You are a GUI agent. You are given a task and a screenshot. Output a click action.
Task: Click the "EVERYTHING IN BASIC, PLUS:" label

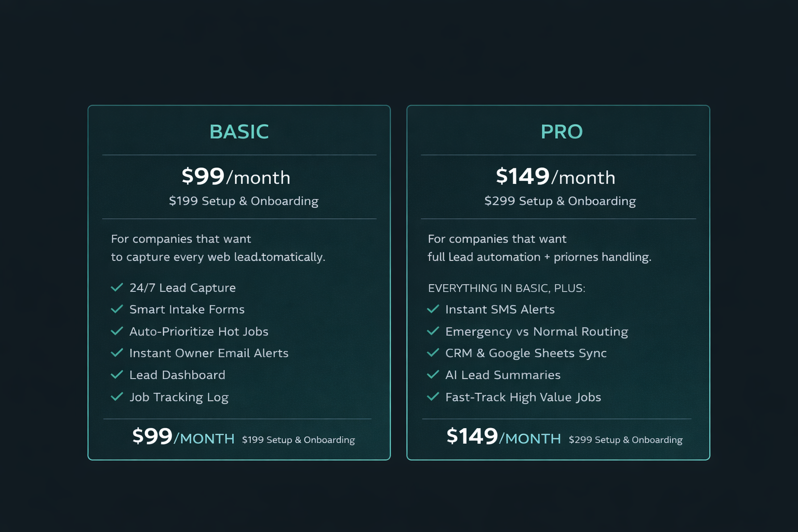click(507, 288)
